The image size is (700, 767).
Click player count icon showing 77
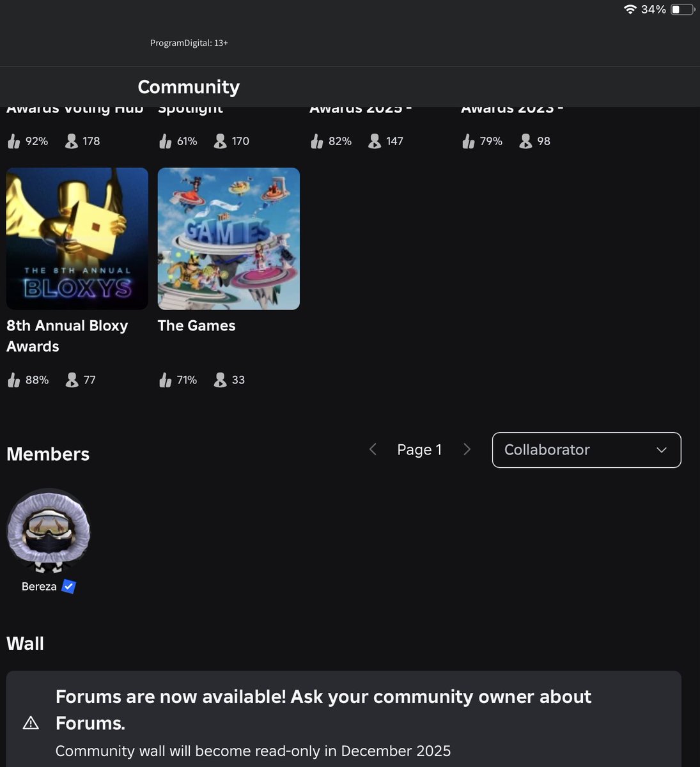click(x=72, y=380)
